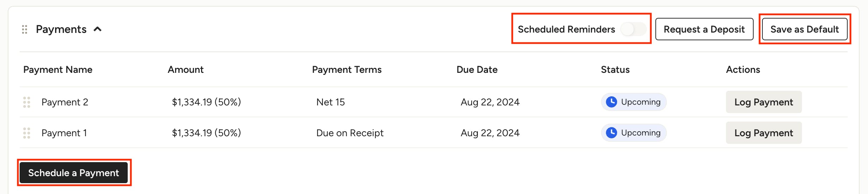Click the Save as Default button
Screen dimensions: 868x194
coord(804,29)
